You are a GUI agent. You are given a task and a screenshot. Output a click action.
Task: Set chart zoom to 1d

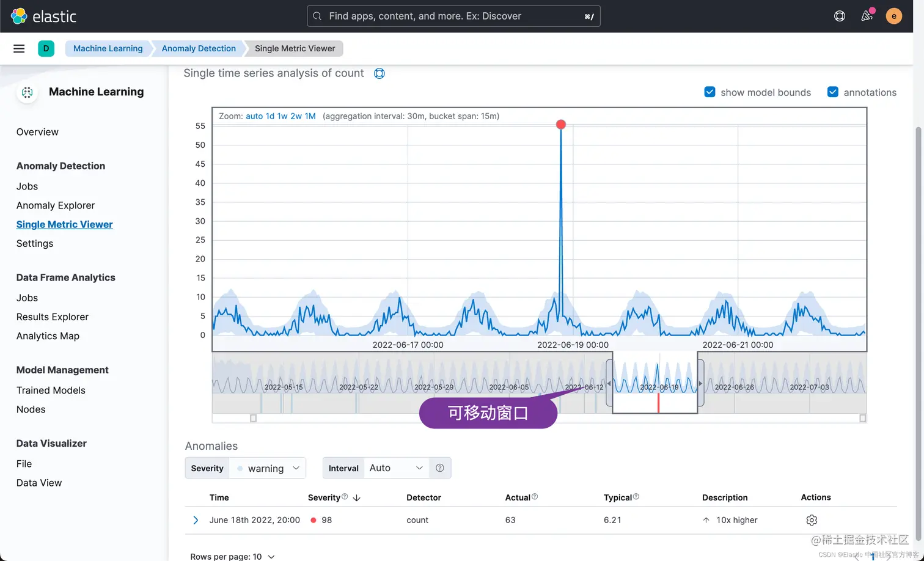click(269, 116)
